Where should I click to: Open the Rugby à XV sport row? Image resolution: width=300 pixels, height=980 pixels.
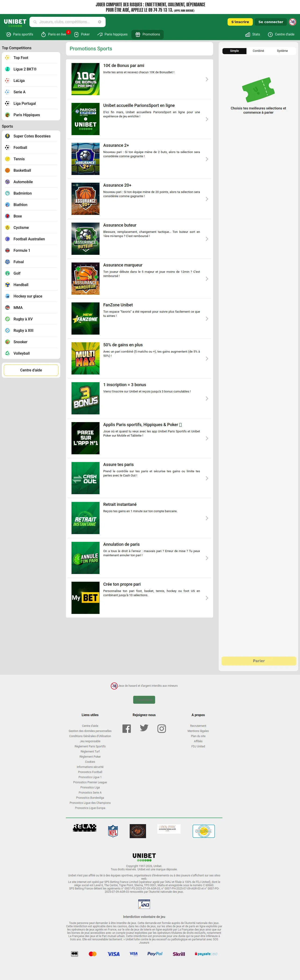[x=31, y=319]
